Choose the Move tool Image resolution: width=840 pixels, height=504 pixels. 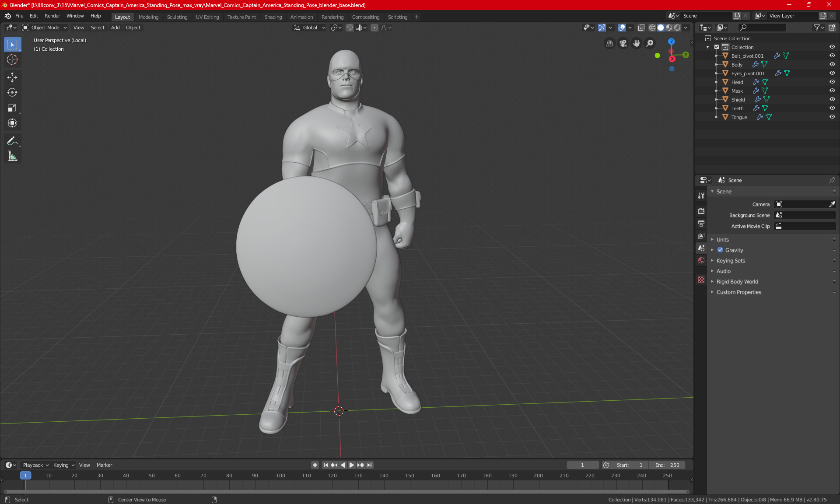click(12, 77)
